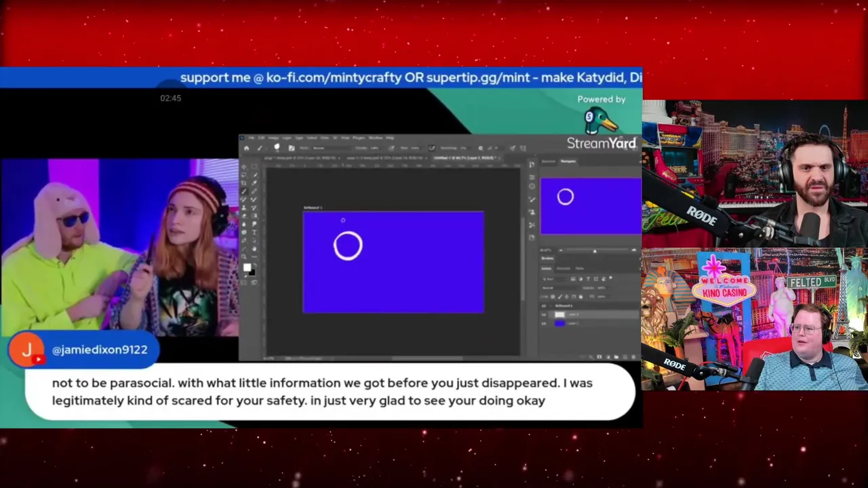The height and width of the screenshot is (488, 868).
Task: Click the canvas vertical scrollbar
Action: [x=523, y=258]
